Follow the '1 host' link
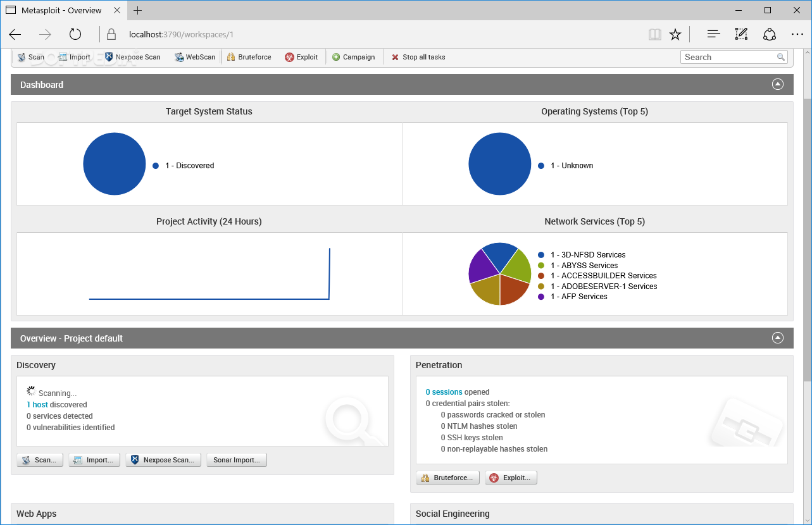The image size is (812, 525). click(x=37, y=405)
